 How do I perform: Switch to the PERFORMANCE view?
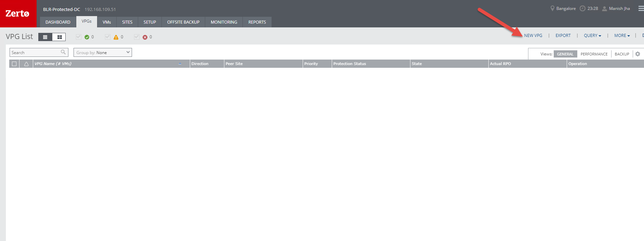[x=594, y=54]
